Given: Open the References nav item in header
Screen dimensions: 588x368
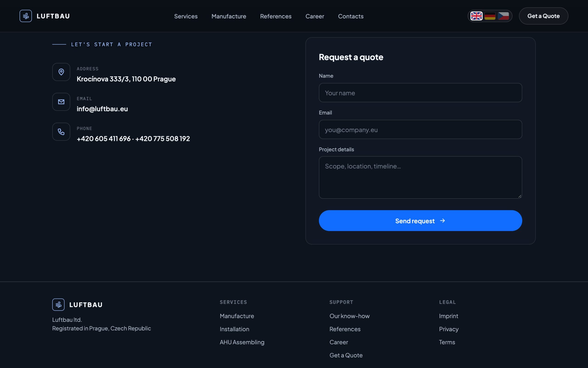Looking at the screenshot, I should pyautogui.click(x=276, y=16).
